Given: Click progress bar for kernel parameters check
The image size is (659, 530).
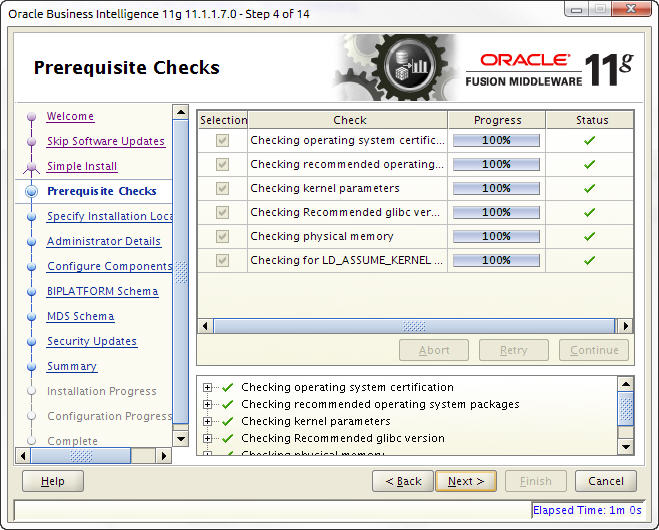Looking at the screenshot, I should click(496, 188).
